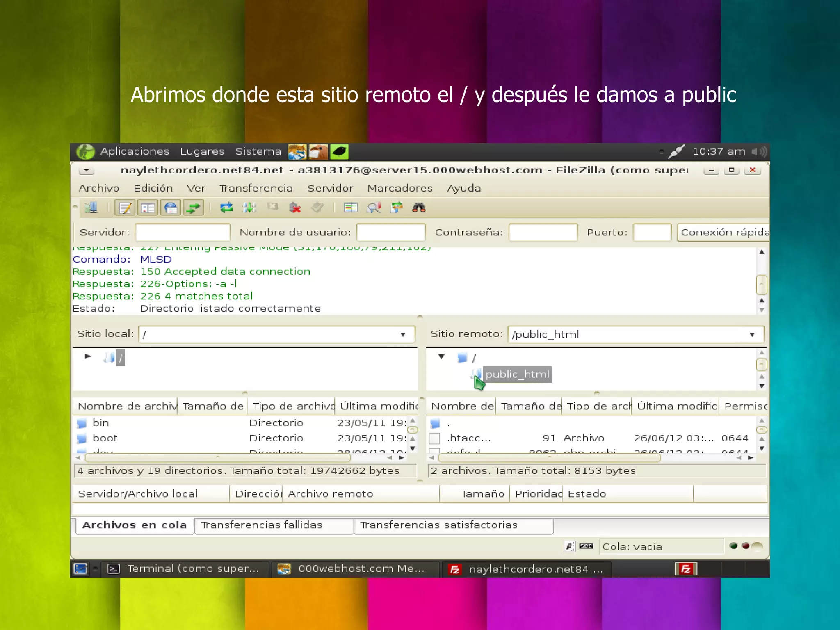Toggle message log display icon
The height and width of the screenshot is (630, 840).
pyautogui.click(x=125, y=208)
